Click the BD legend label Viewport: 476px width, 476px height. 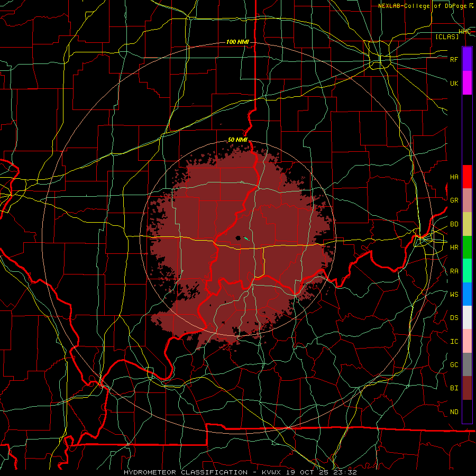(x=454, y=224)
